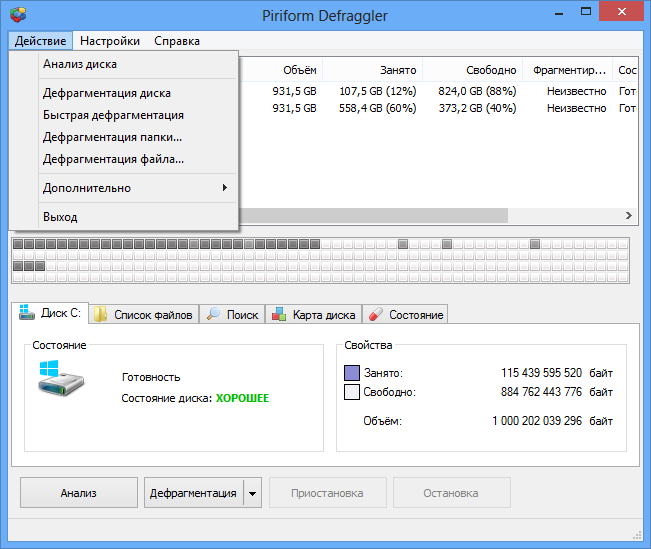Click the 107,5 GB (12%) cell

coord(377,91)
